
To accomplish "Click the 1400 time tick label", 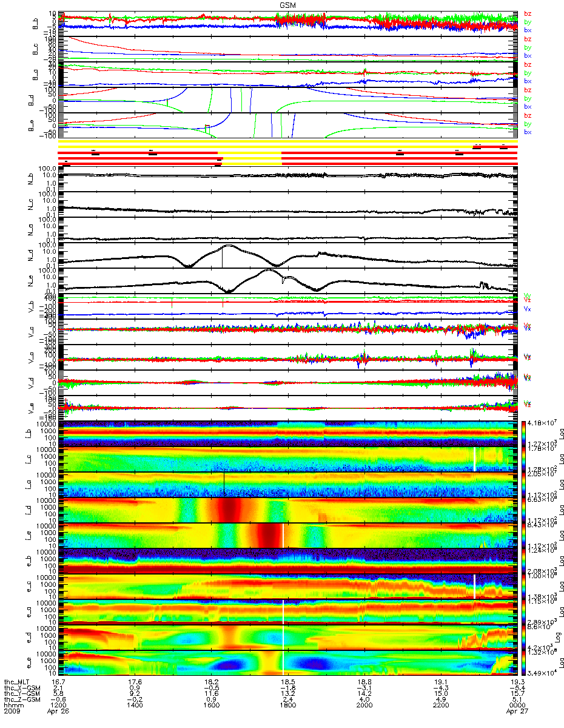I will pos(134,706).
